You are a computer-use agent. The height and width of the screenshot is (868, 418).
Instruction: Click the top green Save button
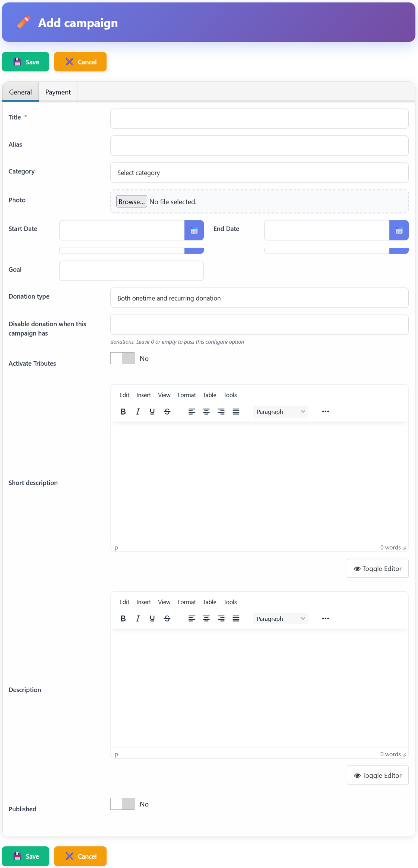click(26, 62)
